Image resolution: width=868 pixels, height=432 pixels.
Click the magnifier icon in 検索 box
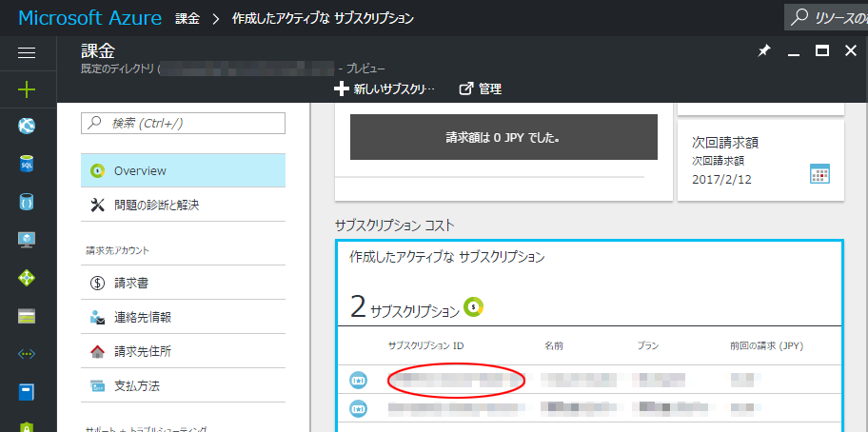95,124
